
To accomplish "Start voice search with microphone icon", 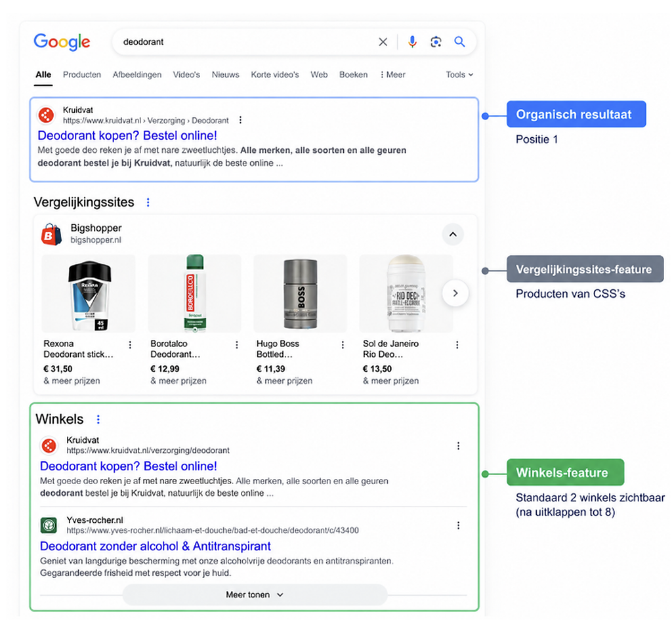I will point(412,42).
